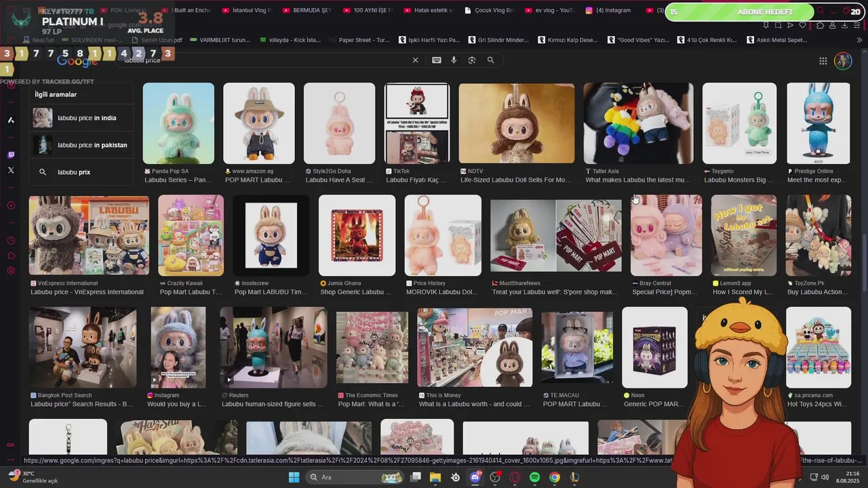Open Discord from the taskbar
Viewport: 868px width, 488px height.
click(x=475, y=477)
